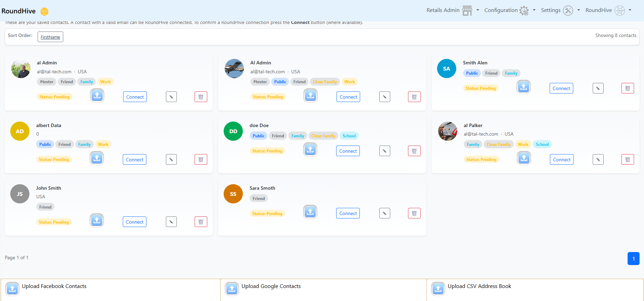Screen dimensions: 644x301
Task: Click the upload icon on John Smith's card
Action: coord(97,221)
